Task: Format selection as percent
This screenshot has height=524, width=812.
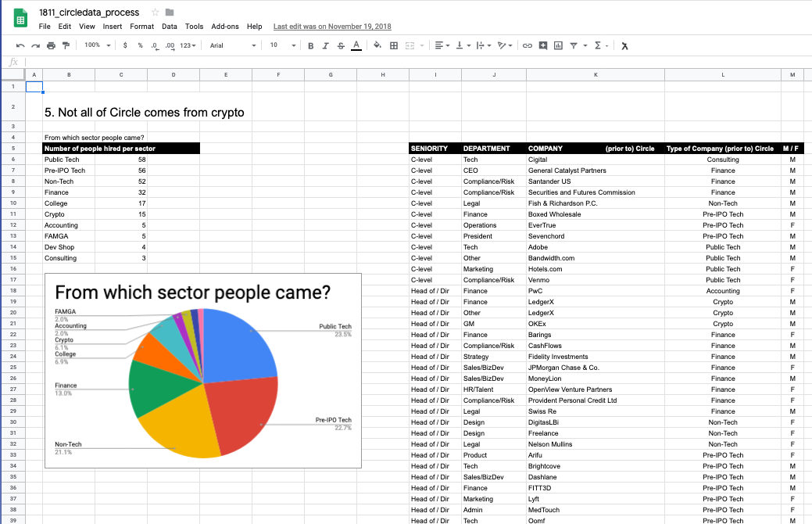Action: pos(141,45)
